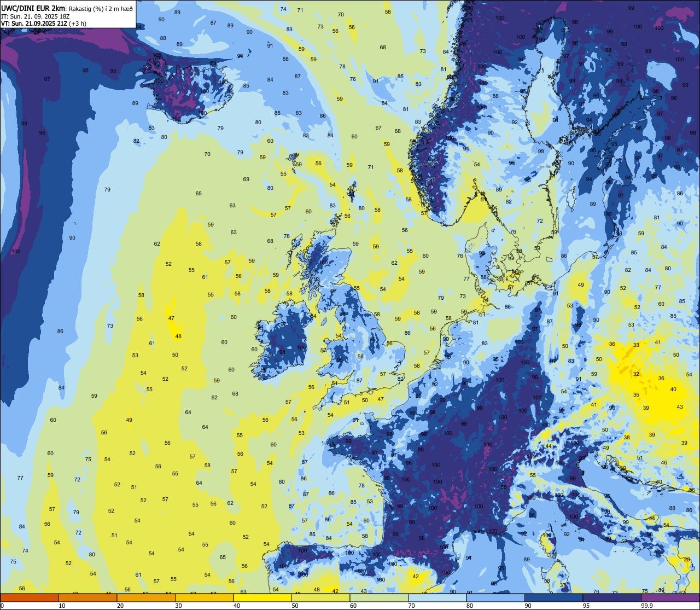The height and width of the screenshot is (610, 700).
Task: Click the legend scale label "80"
Action: pyautogui.click(x=470, y=606)
